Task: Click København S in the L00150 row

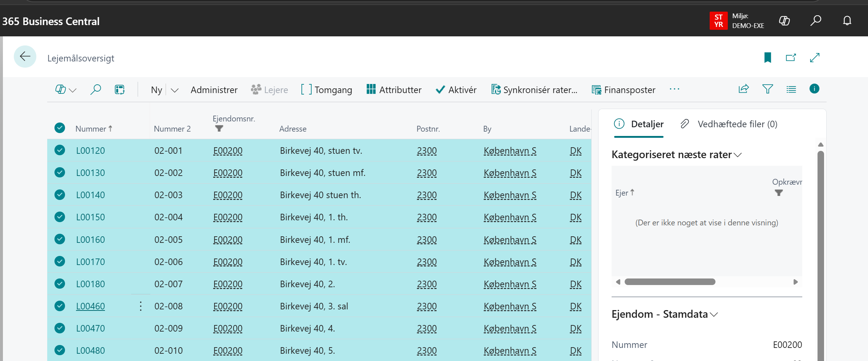Action: point(510,217)
